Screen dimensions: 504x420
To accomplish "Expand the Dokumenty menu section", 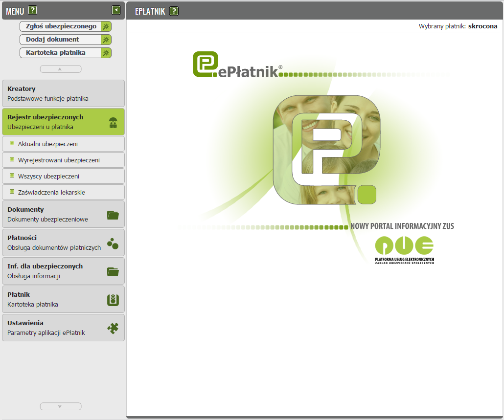I will [x=63, y=214].
